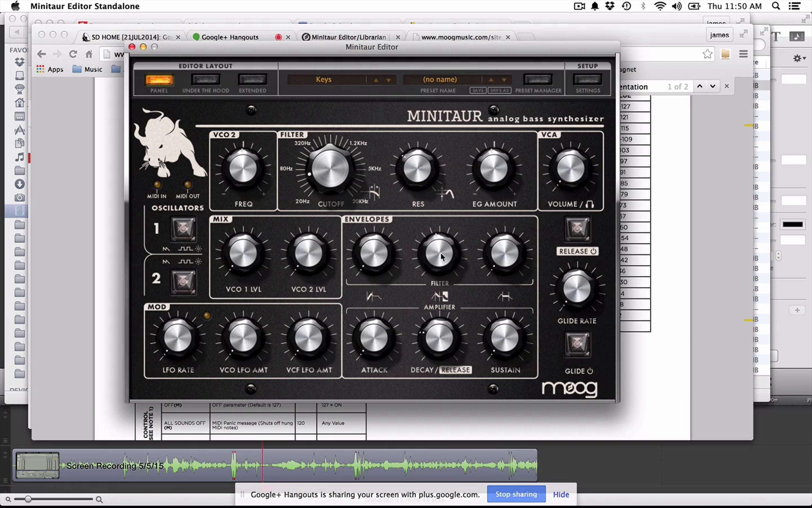
Task: Open the Setup Settings
Action: tap(588, 80)
